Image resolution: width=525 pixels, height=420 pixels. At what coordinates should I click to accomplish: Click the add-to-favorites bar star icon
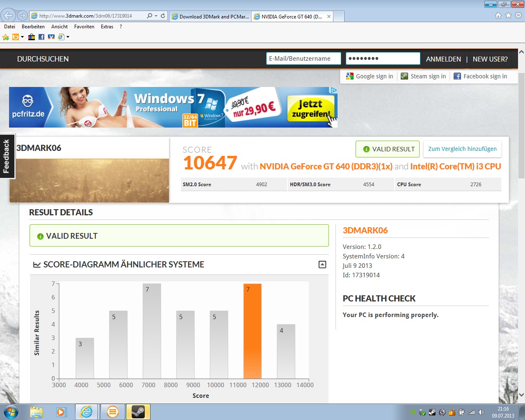[x=6, y=37]
